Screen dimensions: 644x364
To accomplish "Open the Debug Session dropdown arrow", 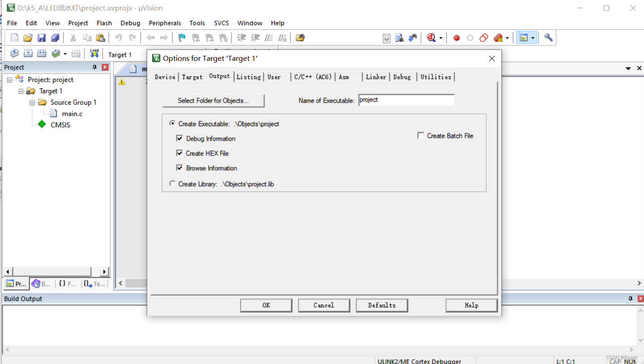I will point(441,38).
